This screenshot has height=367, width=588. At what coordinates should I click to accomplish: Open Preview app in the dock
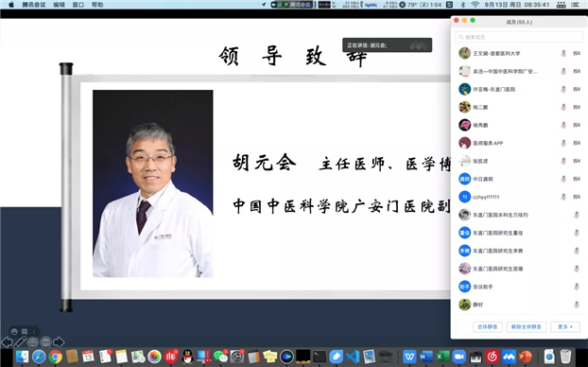click(369, 356)
